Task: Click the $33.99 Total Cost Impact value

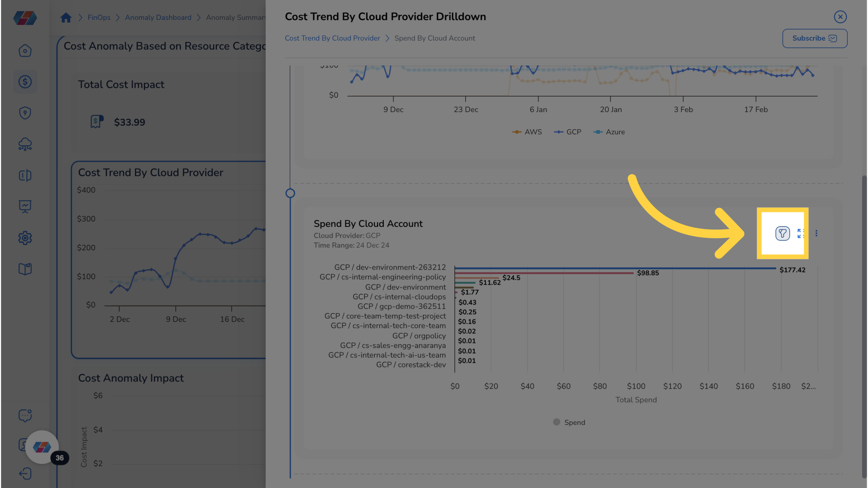Action: tap(129, 122)
